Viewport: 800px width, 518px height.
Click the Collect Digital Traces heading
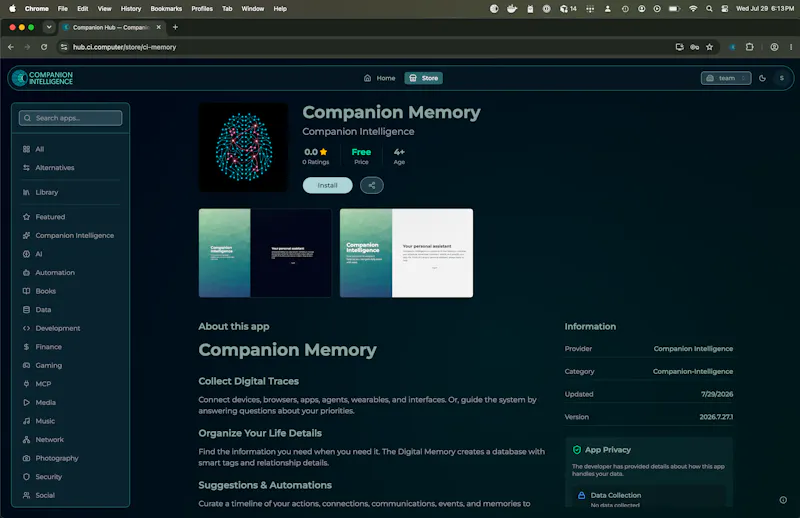click(x=248, y=381)
